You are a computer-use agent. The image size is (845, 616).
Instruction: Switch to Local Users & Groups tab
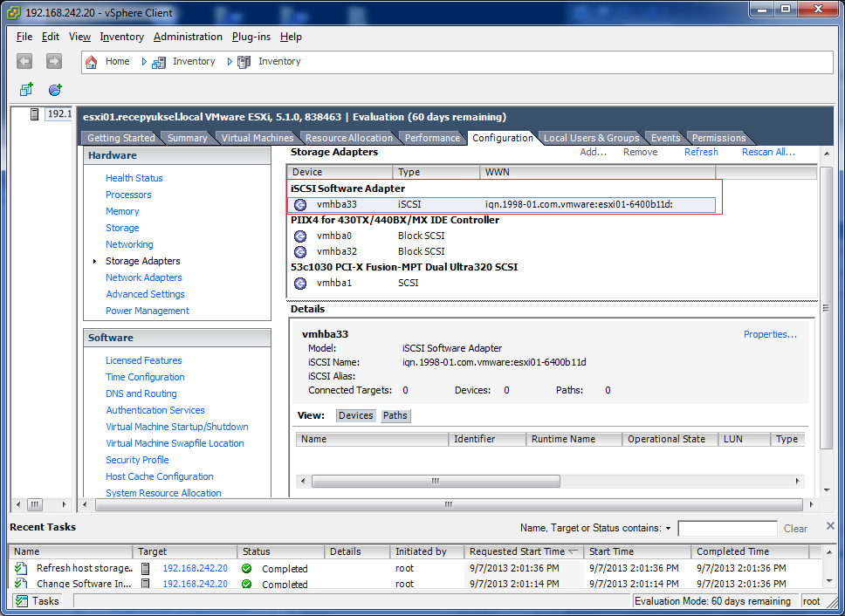[x=591, y=138]
